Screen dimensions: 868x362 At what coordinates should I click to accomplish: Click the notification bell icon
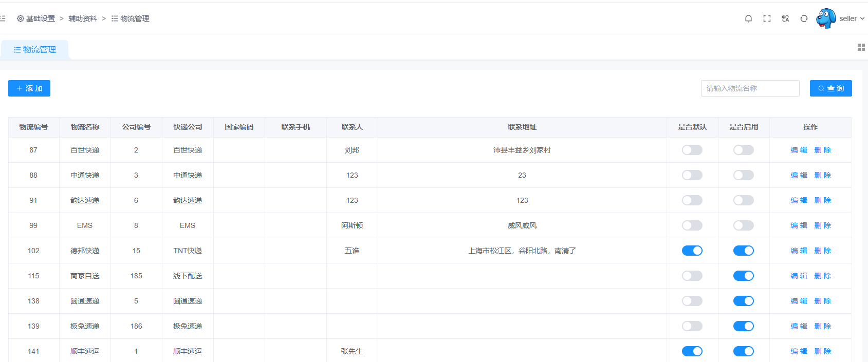(x=748, y=18)
